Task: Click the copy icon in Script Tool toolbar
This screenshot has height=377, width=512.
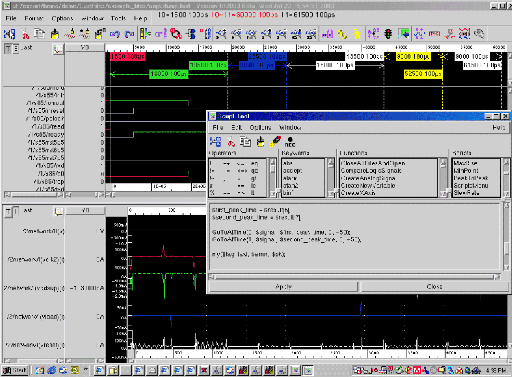Action: [x=246, y=142]
